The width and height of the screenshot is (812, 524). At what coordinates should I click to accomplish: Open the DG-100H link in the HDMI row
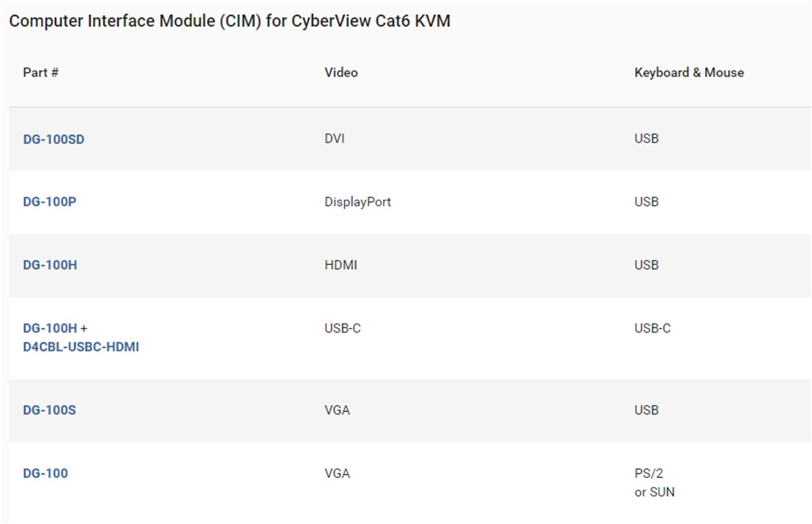click(50, 265)
